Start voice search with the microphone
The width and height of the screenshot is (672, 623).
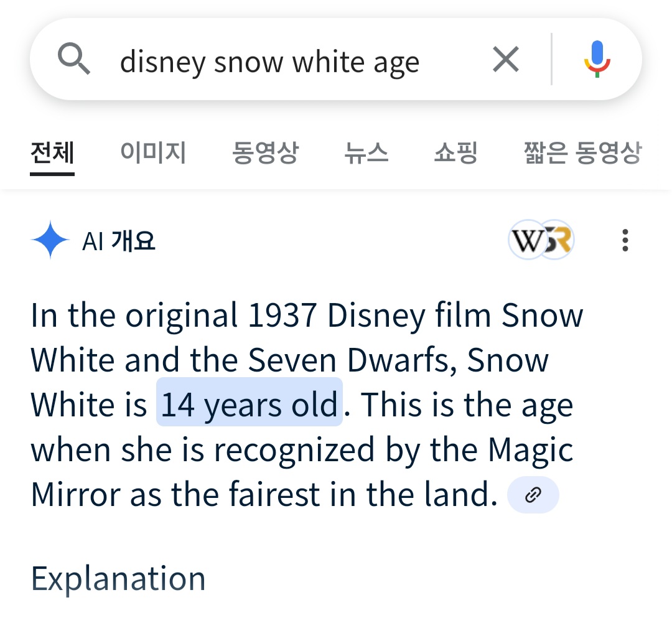pyautogui.click(x=597, y=60)
